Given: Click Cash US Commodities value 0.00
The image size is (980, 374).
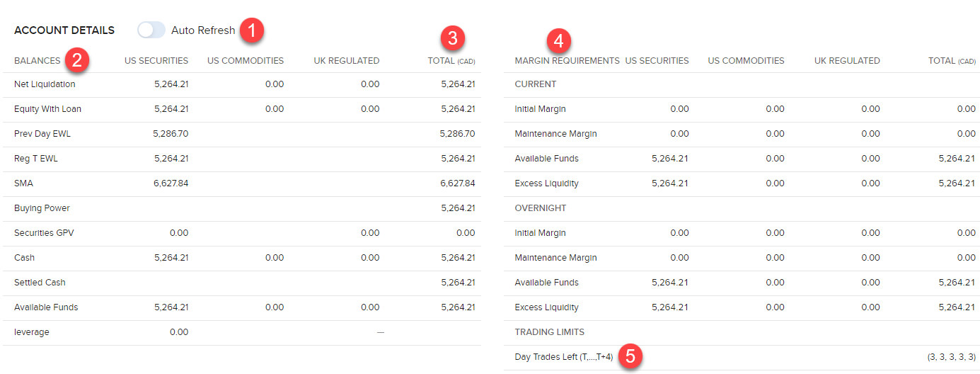Looking at the screenshot, I should [275, 258].
